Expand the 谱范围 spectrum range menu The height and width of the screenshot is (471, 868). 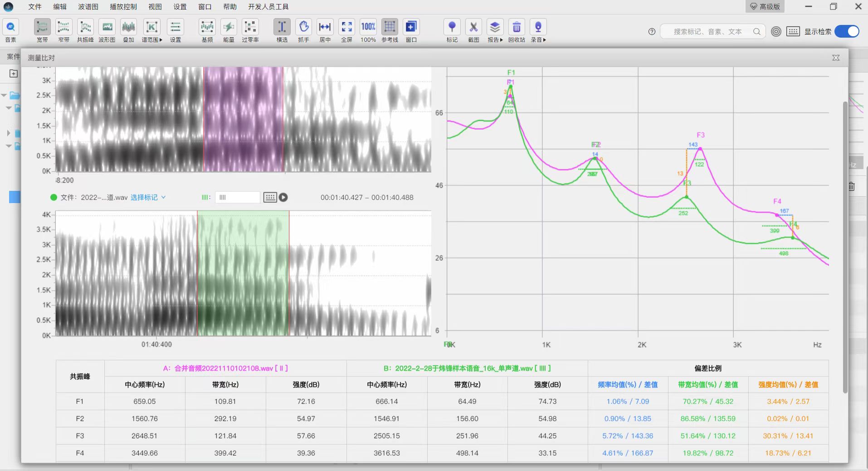[x=151, y=31]
